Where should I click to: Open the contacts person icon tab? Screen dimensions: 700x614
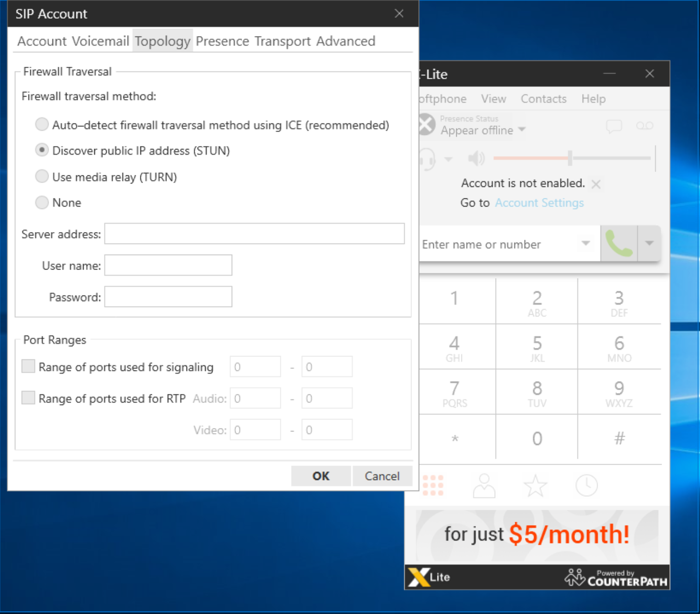(x=484, y=486)
